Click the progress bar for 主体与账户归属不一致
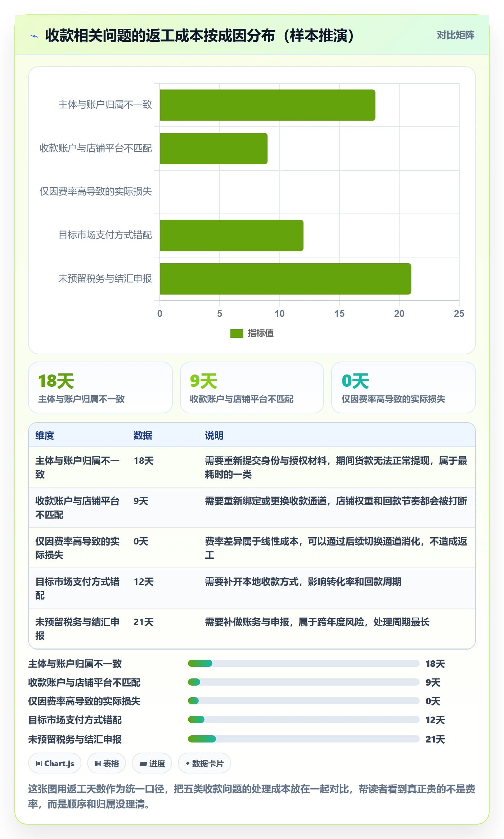Viewport: 504px width, 839px height. click(x=303, y=663)
